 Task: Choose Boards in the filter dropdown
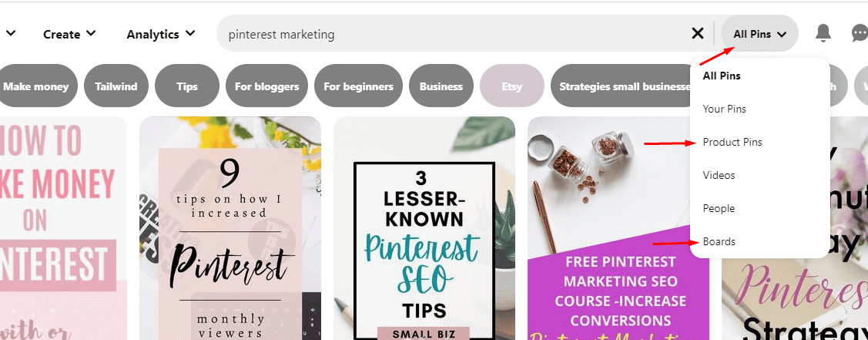click(719, 242)
